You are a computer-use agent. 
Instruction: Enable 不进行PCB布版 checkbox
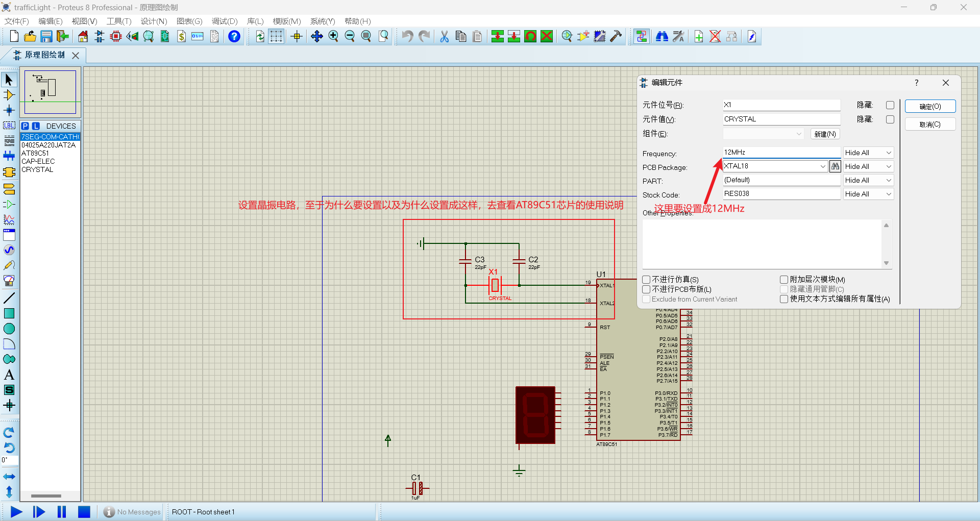pos(646,289)
